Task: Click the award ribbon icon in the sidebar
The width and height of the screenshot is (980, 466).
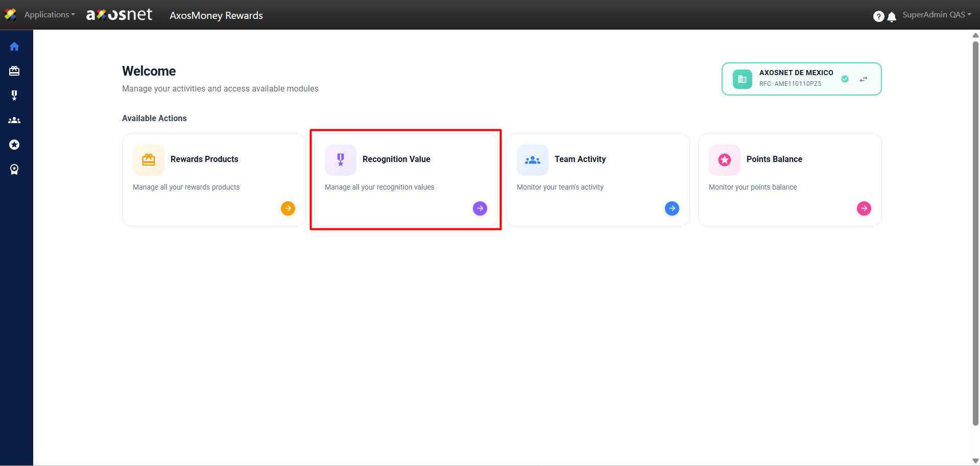Action: pyautogui.click(x=14, y=170)
